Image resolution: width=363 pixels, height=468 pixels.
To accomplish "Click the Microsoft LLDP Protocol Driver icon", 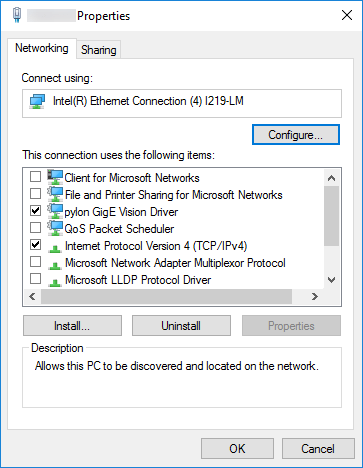I will click(55, 282).
